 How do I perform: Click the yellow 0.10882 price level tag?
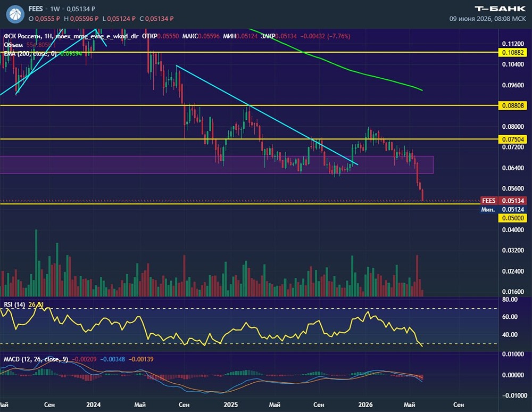(x=513, y=53)
